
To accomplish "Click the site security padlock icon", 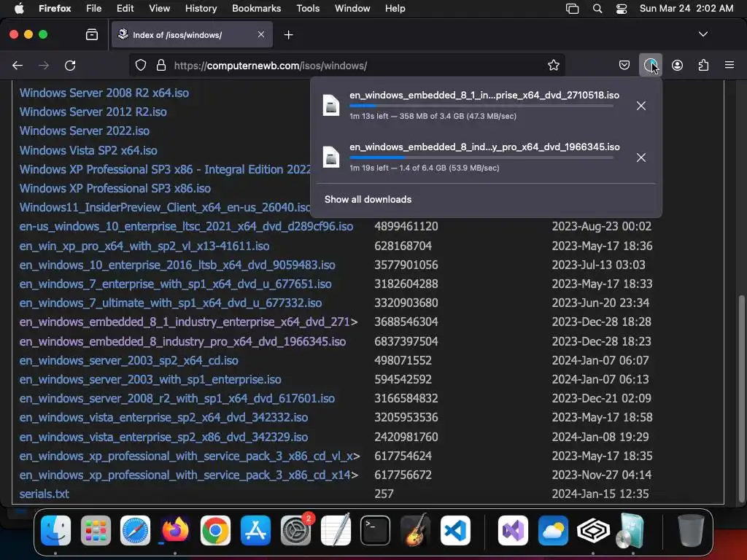I will pyautogui.click(x=161, y=65).
